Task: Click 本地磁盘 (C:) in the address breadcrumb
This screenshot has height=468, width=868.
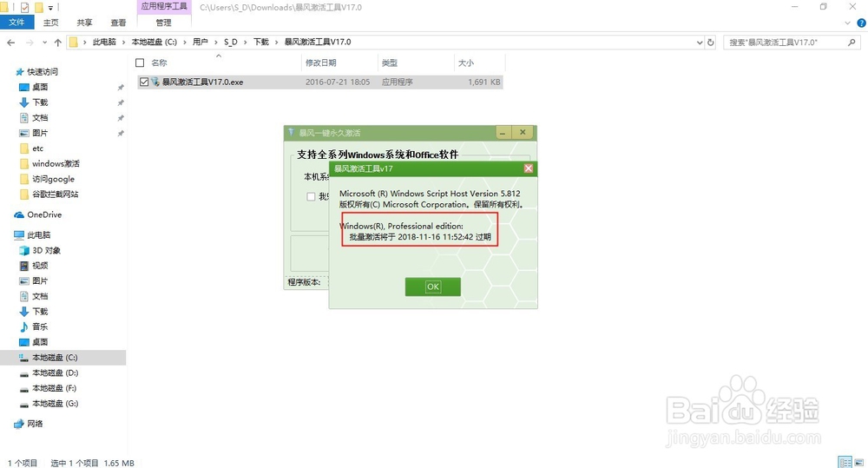Action: (154, 42)
